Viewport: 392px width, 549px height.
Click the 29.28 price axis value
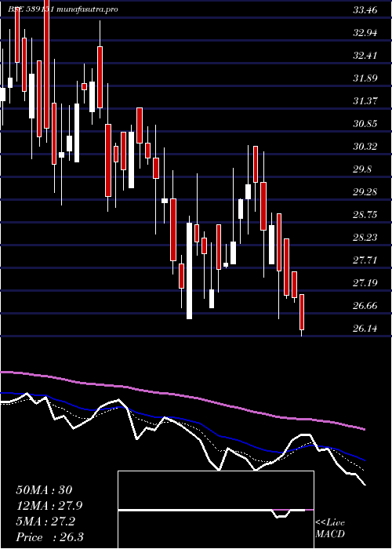(x=365, y=192)
